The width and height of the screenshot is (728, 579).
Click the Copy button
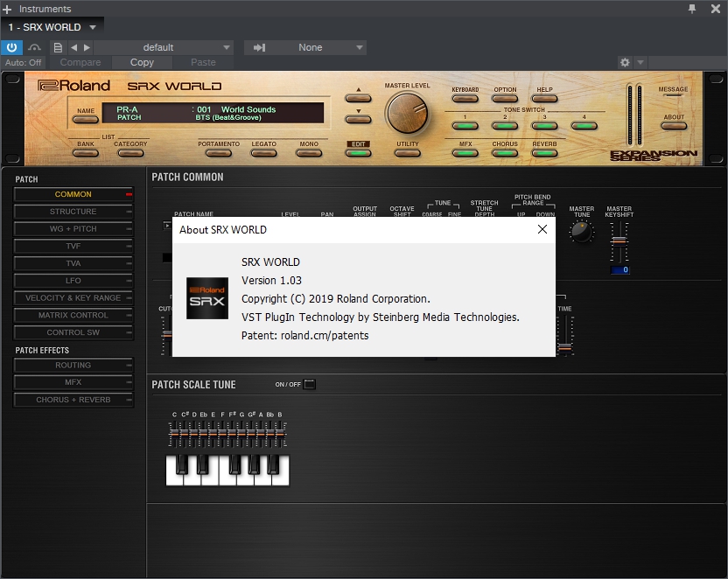[x=142, y=62]
